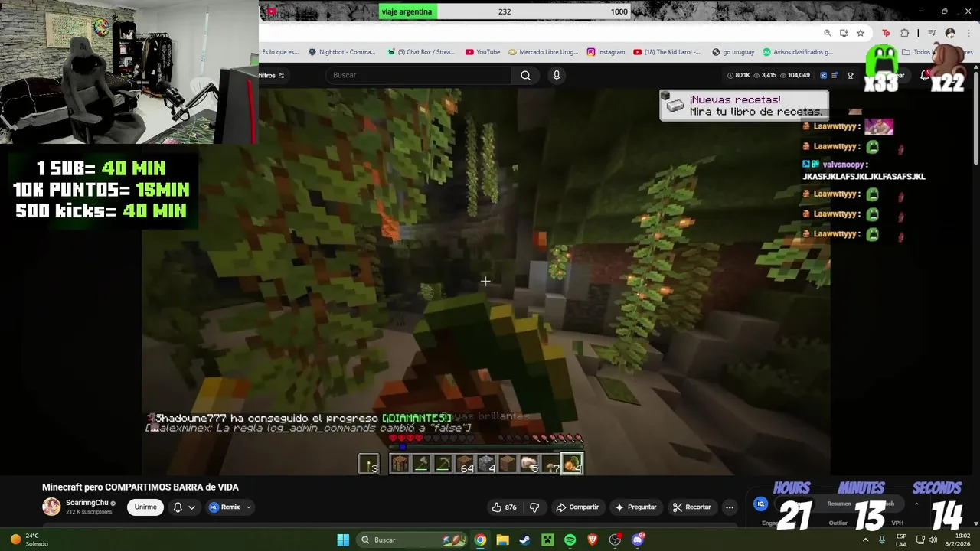The width and height of the screenshot is (980, 551).
Task: Open the notification bell for SoaringChu
Action: pyautogui.click(x=178, y=507)
